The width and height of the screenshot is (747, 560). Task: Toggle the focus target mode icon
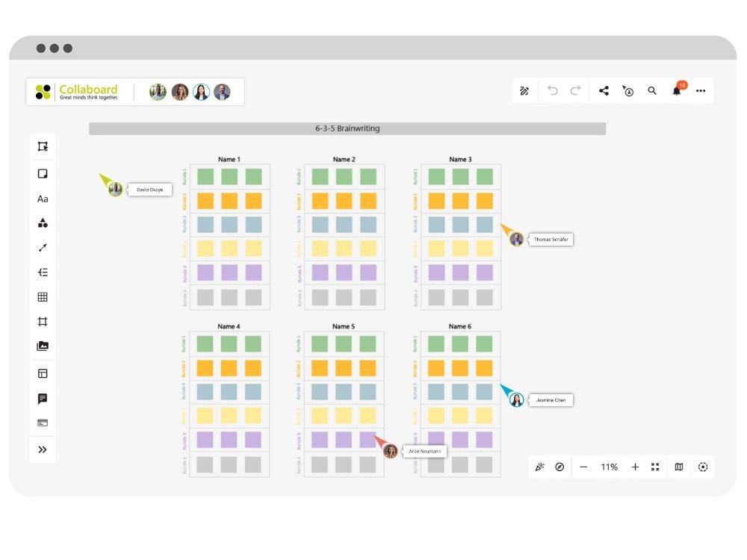click(x=703, y=467)
